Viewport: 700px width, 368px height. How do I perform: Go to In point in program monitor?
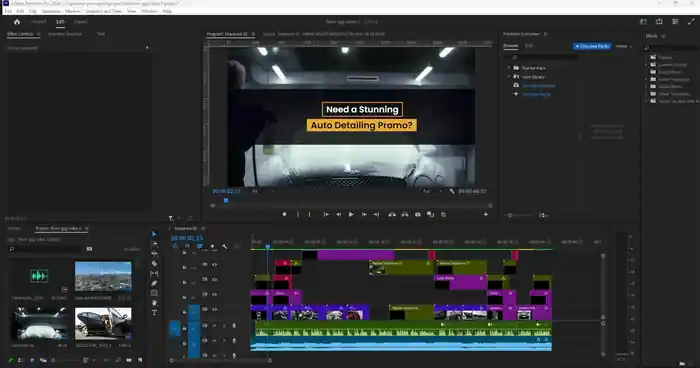[326, 215]
